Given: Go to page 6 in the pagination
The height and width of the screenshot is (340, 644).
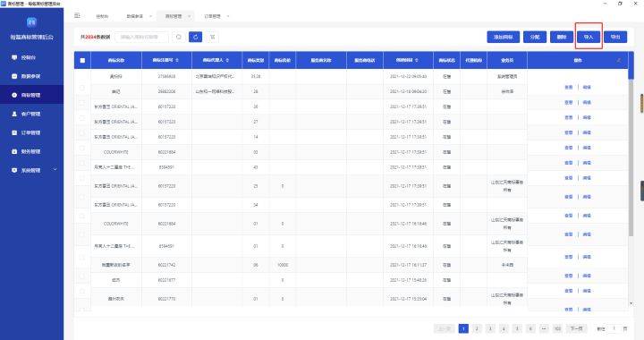Looking at the screenshot, I should tap(530, 328).
